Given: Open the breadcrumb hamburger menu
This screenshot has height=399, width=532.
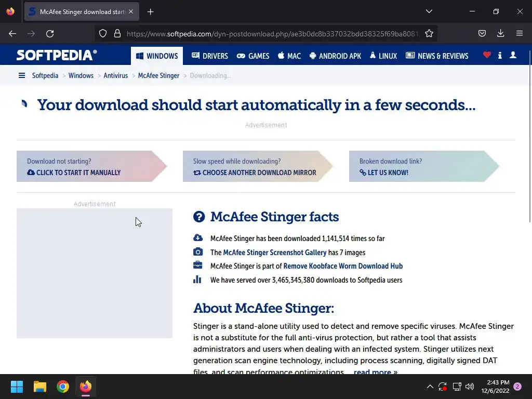Looking at the screenshot, I should click(x=22, y=75).
